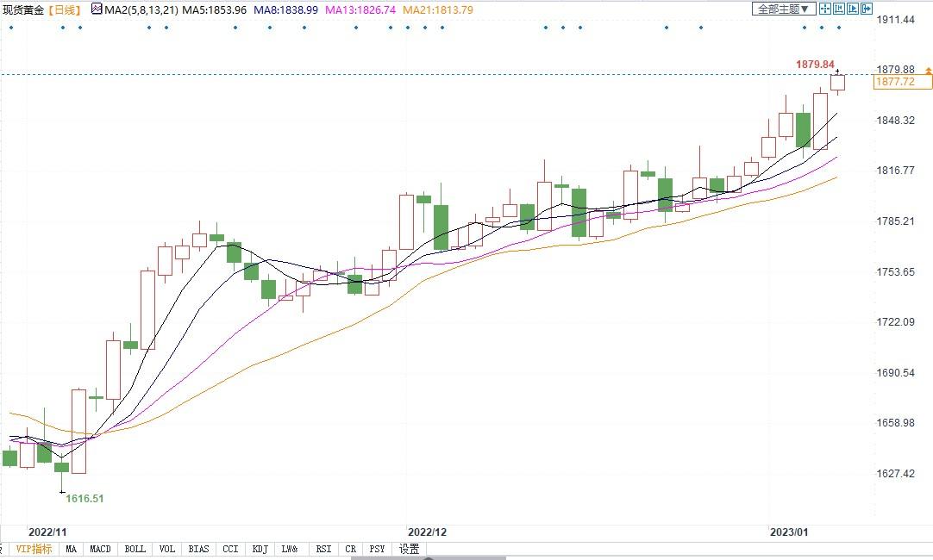Click the price range measure icon
This screenshot has height=560, width=933.
click(x=839, y=9)
